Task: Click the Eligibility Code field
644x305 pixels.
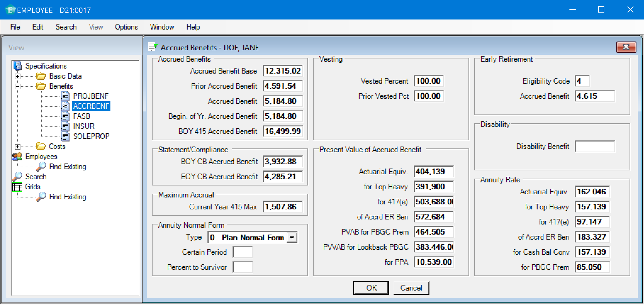Action: (x=582, y=81)
